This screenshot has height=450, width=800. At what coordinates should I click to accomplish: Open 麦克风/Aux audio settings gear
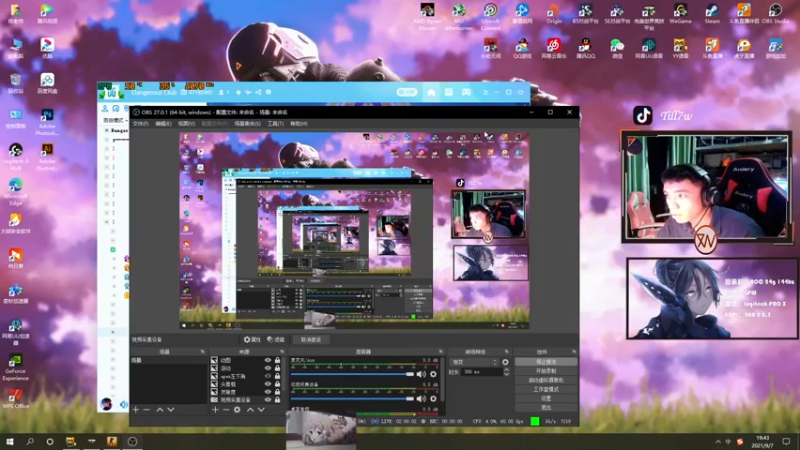[x=433, y=374]
